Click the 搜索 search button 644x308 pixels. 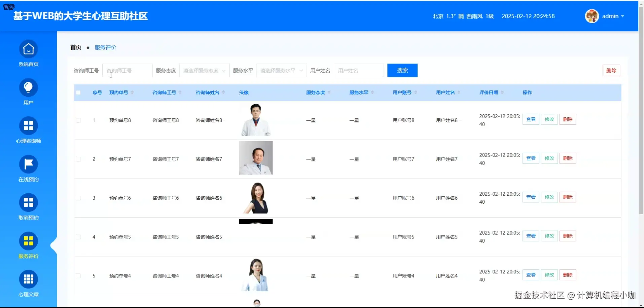click(402, 70)
